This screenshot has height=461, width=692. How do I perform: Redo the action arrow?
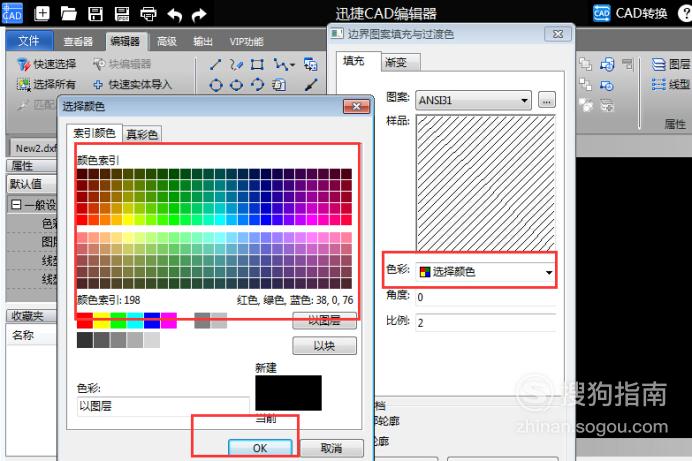pos(199,15)
